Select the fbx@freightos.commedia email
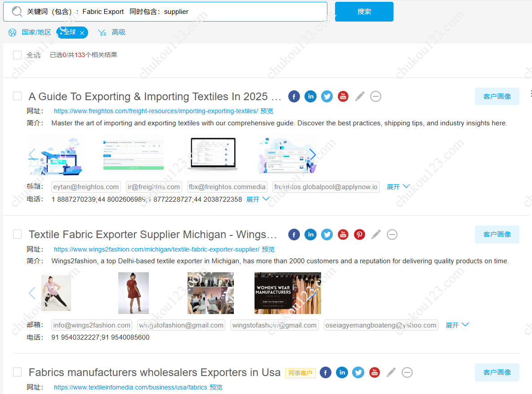The width and height of the screenshot is (532, 394). click(x=227, y=187)
